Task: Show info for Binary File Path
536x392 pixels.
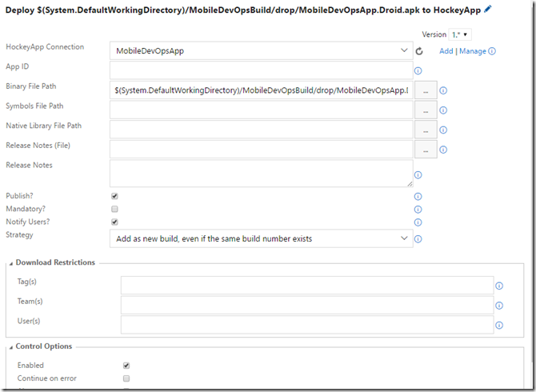Action: [442, 90]
